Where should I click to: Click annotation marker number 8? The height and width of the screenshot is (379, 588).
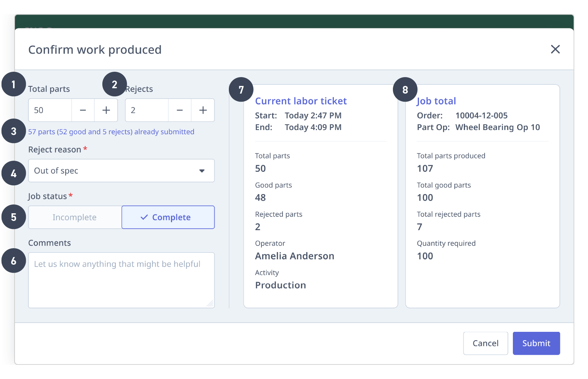click(x=405, y=90)
